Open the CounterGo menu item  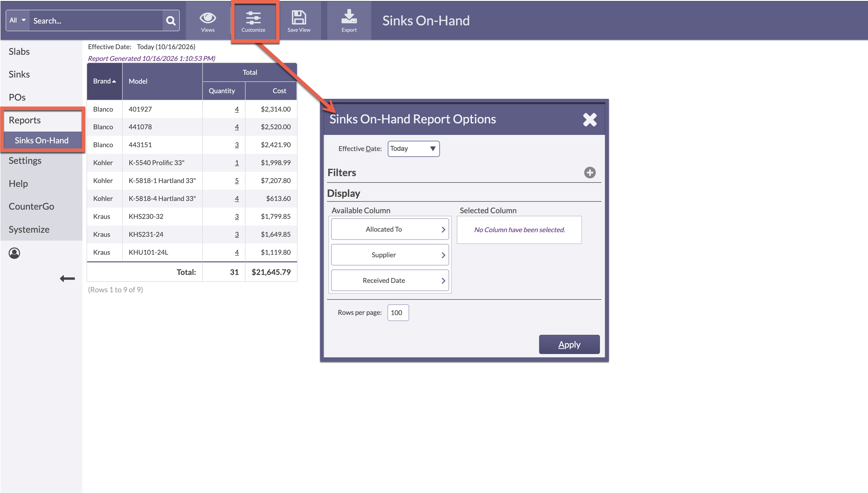31,206
